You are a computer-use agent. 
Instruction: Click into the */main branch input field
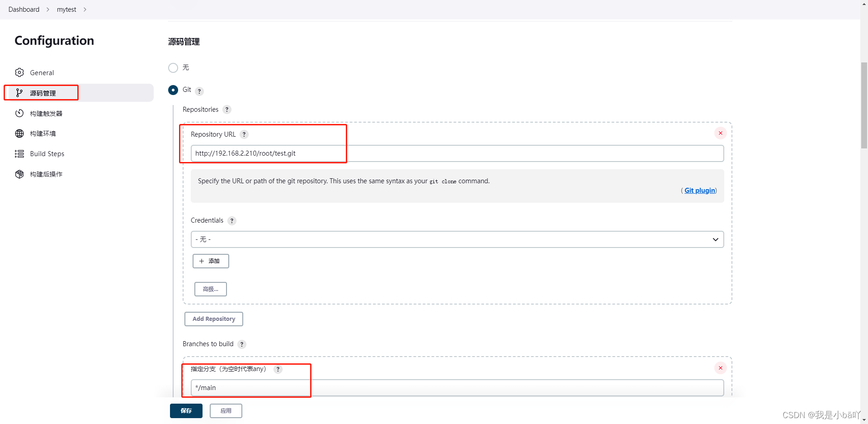coord(457,388)
